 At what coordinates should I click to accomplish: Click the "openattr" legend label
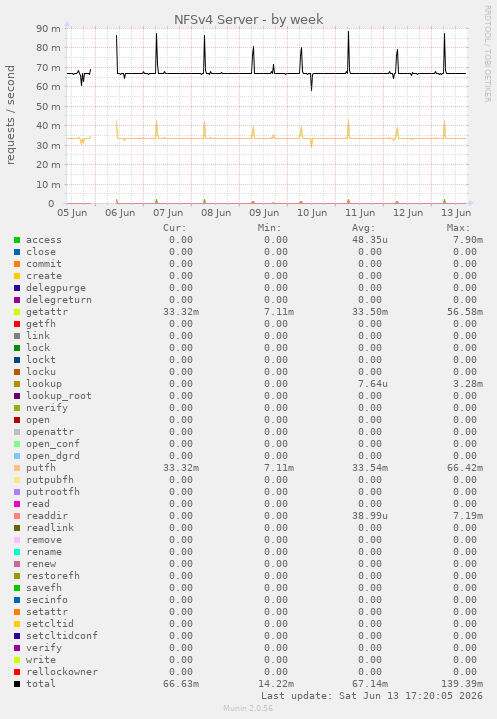click(50, 432)
